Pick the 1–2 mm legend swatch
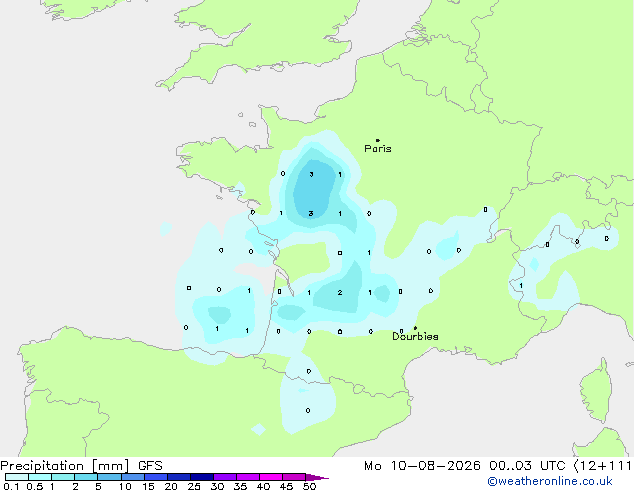Viewport: 634px width, 490px height. point(63,477)
